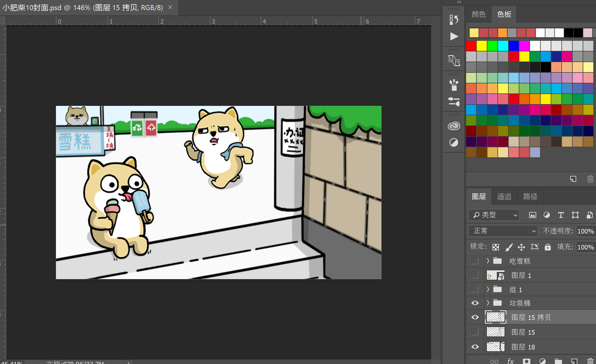The width and height of the screenshot is (596, 364).
Task: Pick the pure red swatch
Action: (471, 46)
